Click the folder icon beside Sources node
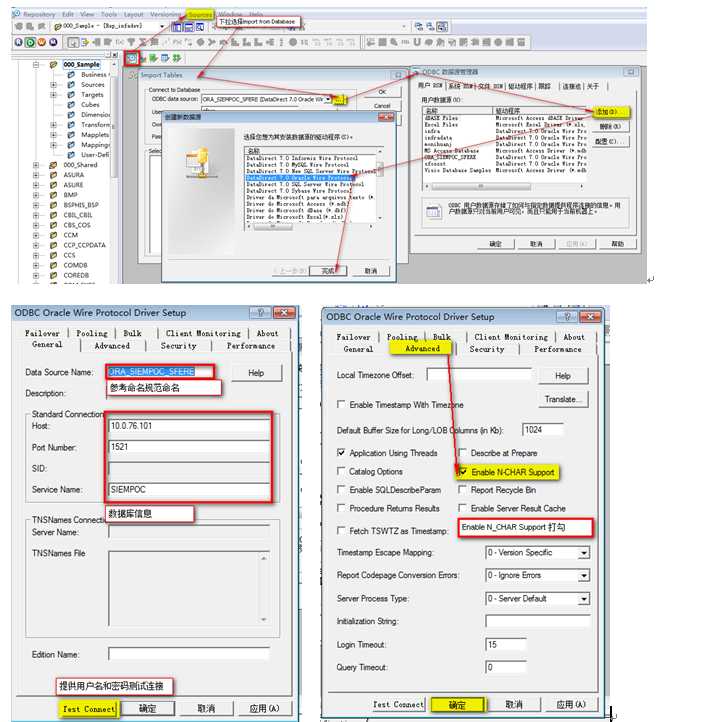This screenshot has width=725, height=722. click(x=71, y=85)
